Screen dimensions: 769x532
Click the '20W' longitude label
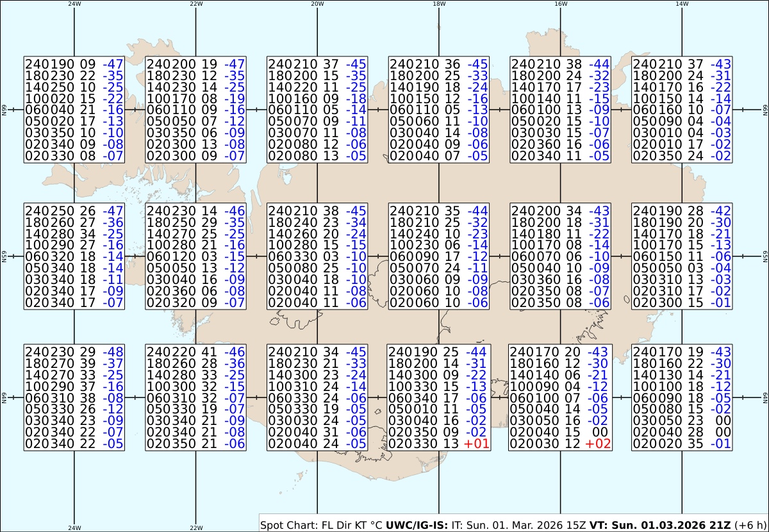[x=317, y=4]
